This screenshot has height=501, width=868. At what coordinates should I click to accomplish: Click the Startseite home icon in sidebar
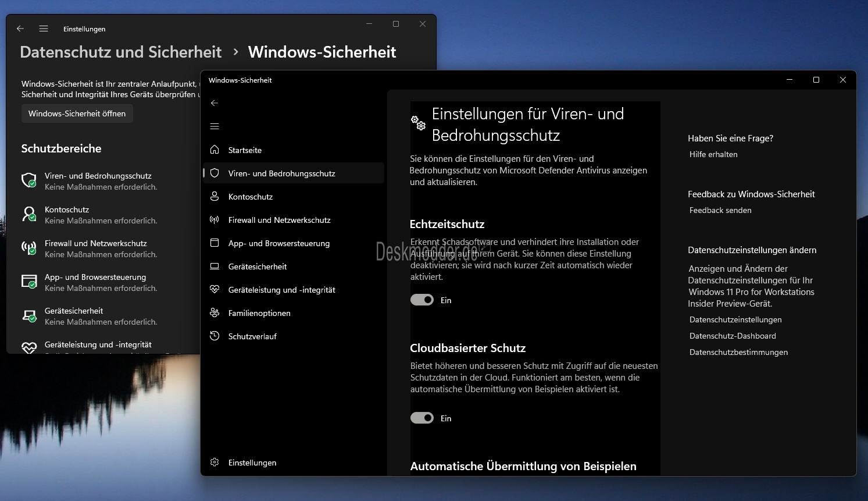215,150
